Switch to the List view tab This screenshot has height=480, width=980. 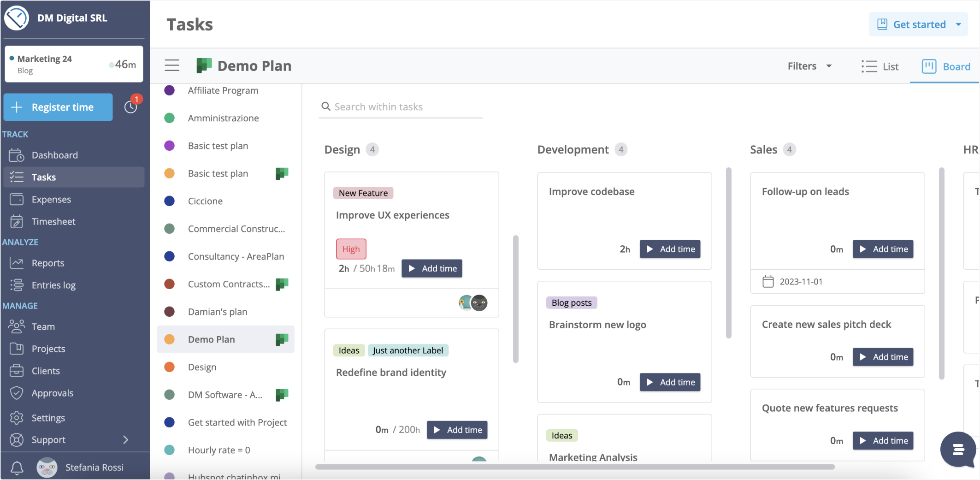(880, 66)
